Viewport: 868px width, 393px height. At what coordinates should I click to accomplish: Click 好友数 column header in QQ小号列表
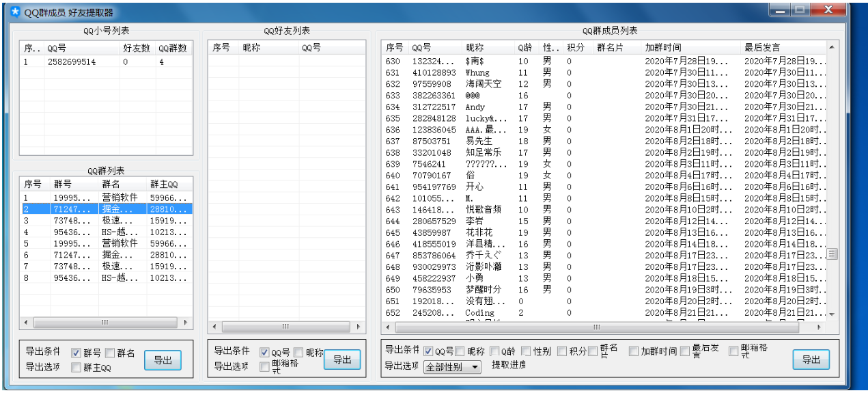(138, 49)
